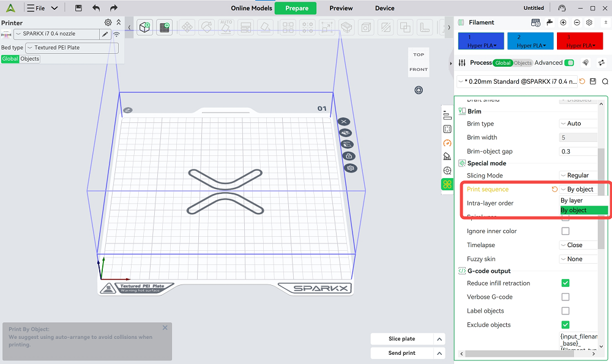This screenshot has width=612, height=364.
Task: Click the printer Wi-Fi connection icon
Action: click(116, 34)
